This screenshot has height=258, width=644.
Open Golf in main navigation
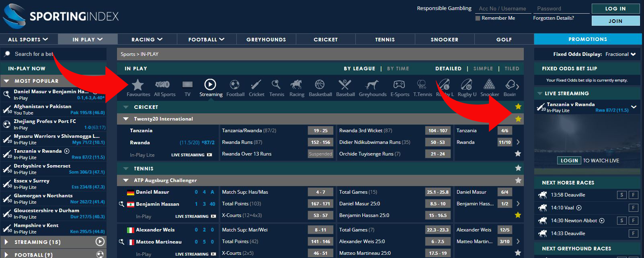coord(504,39)
